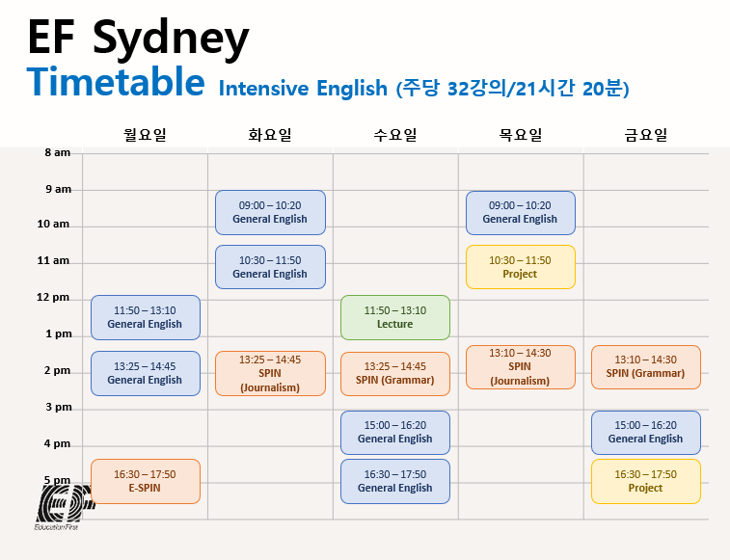Click the 11 am time label
The width and height of the screenshot is (730, 560).
(x=53, y=260)
